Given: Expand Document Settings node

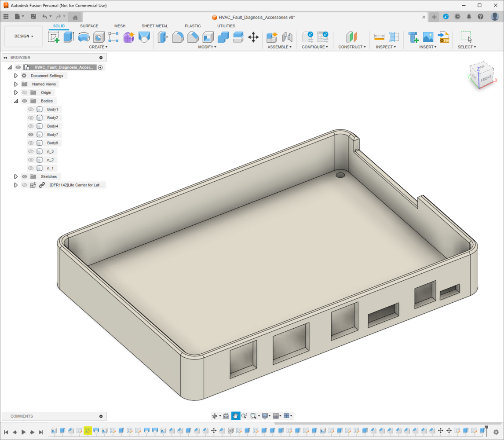Looking at the screenshot, I should click(16, 76).
